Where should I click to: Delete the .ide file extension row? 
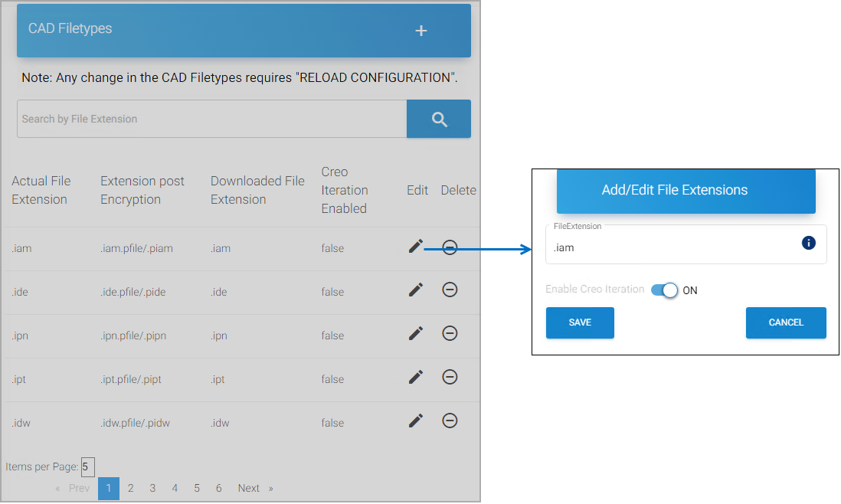coord(450,290)
